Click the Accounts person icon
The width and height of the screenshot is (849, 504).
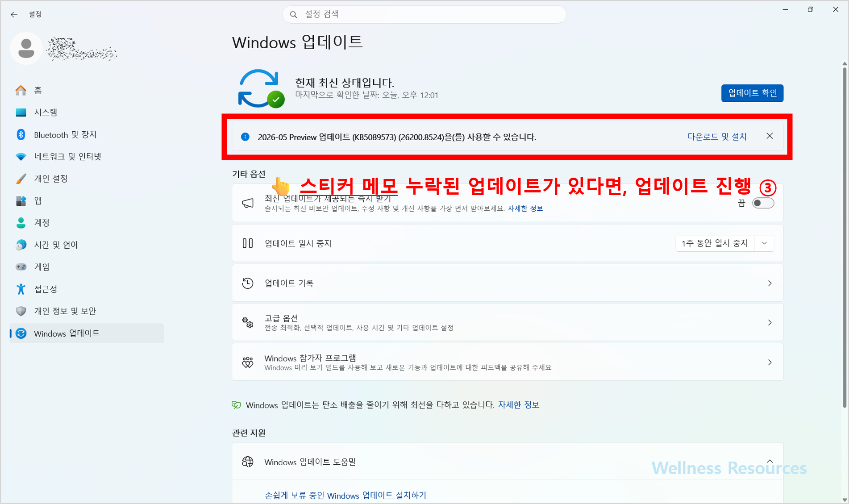tap(21, 223)
